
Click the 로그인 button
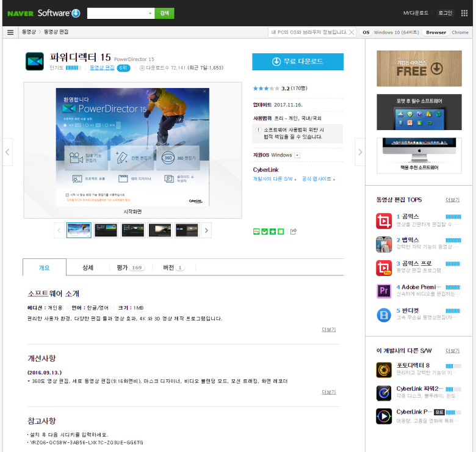point(445,13)
